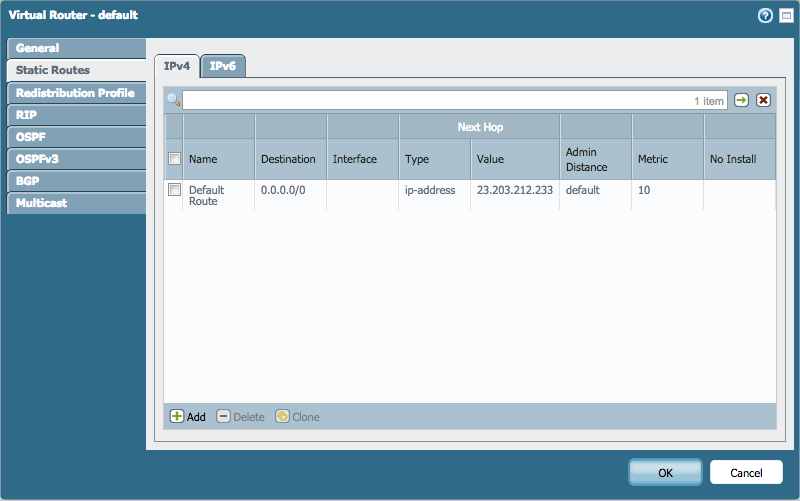Toggle the select-all checkbox in header

tap(174, 159)
